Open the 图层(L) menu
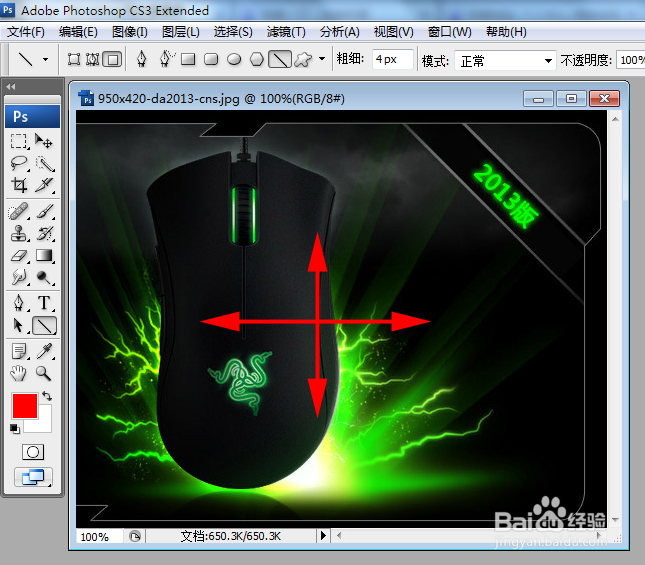 [x=181, y=32]
